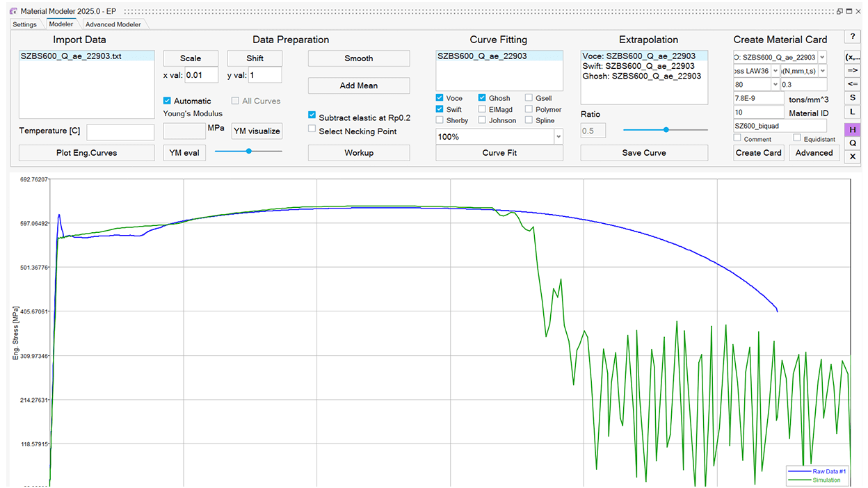868x488 pixels.
Task: Click the Temperature [C] input field
Action: pyautogui.click(x=120, y=131)
